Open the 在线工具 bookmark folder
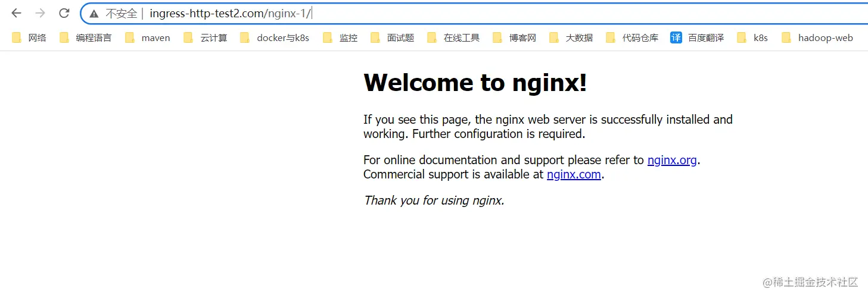The width and height of the screenshot is (868, 298). click(x=453, y=38)
